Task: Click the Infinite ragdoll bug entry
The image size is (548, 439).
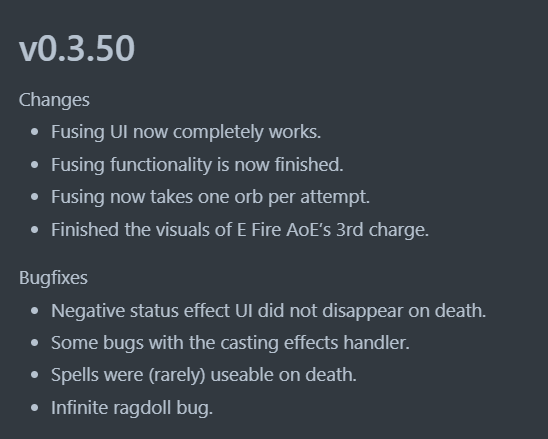Action: tap(132, 408)
